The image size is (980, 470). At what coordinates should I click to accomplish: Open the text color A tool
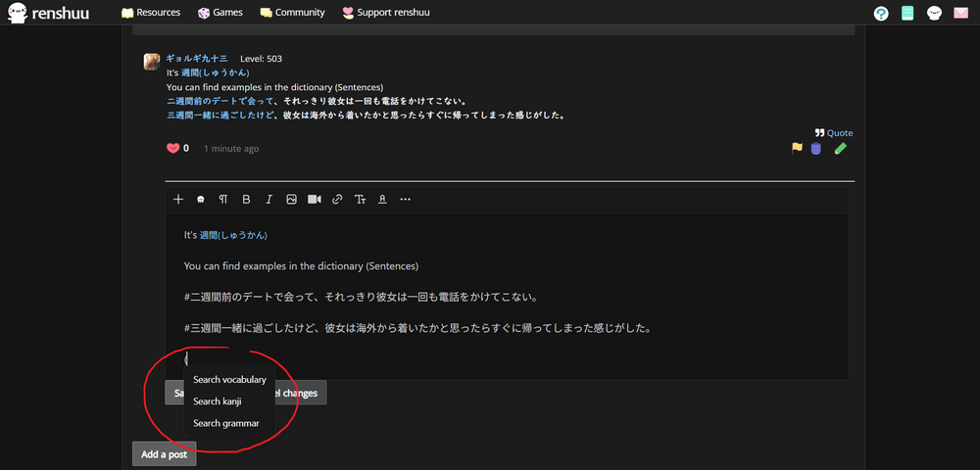click(382, 199)
